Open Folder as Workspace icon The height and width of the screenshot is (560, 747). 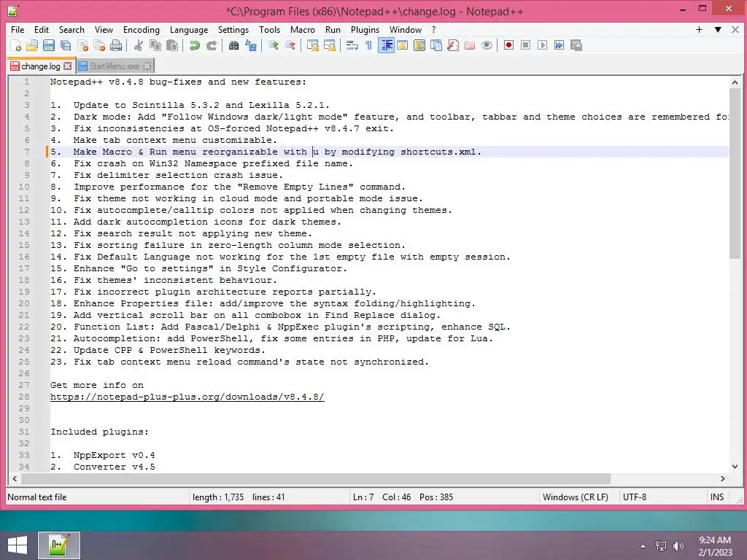coord(470,45)
